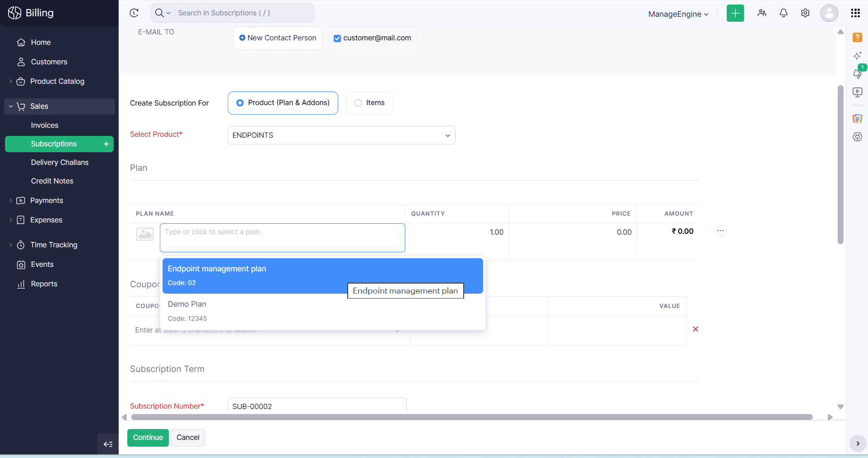Open the settings gear
The width and height of the screenshot is (868, 458).
(805, 13)
